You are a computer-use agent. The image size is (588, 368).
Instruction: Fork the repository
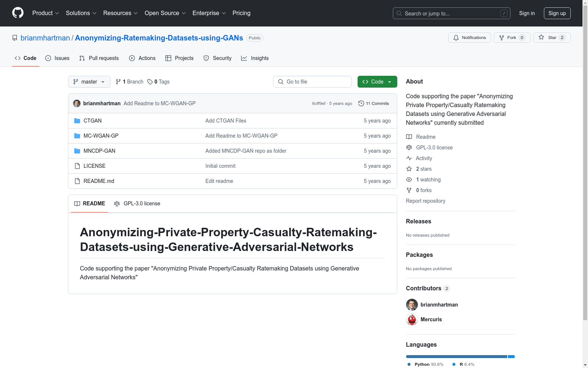coord(512,38)
